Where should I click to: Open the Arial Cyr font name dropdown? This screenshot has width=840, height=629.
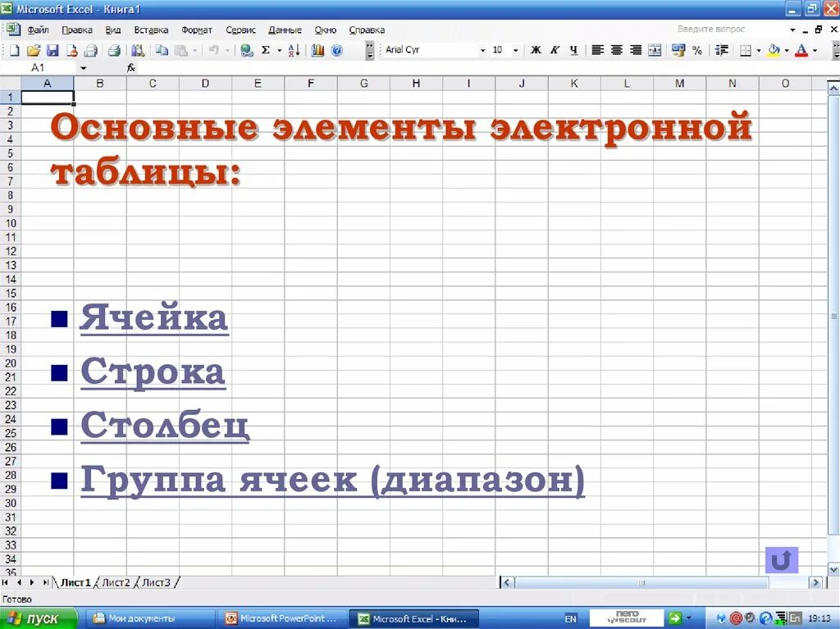point(482,50)
